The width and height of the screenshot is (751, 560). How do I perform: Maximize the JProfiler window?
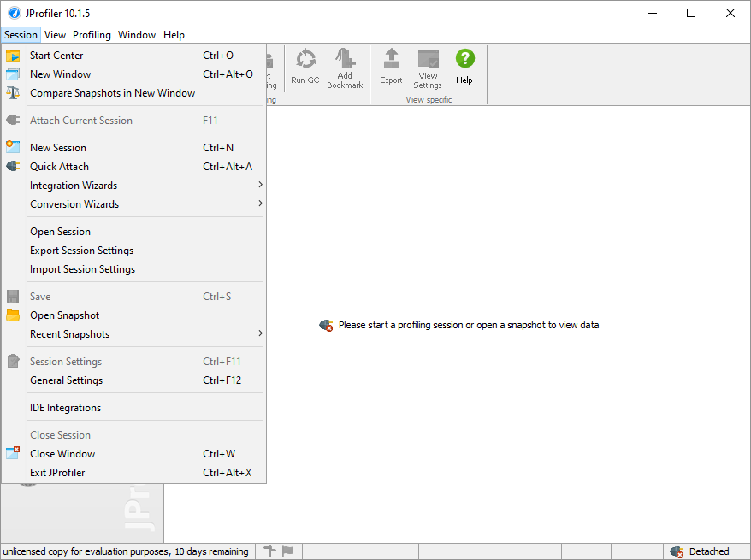[691, 13]
